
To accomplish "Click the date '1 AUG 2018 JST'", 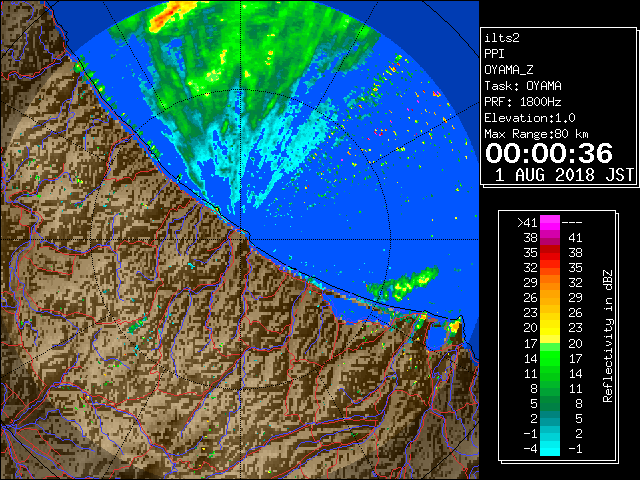I will [564, 175].
